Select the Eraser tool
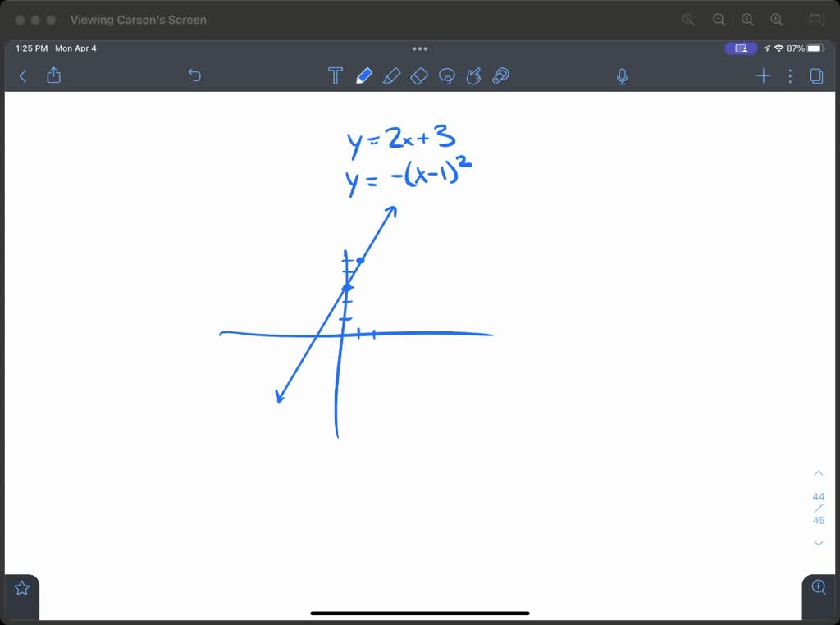Screen dimensions: 840x625 click(419, 75)
